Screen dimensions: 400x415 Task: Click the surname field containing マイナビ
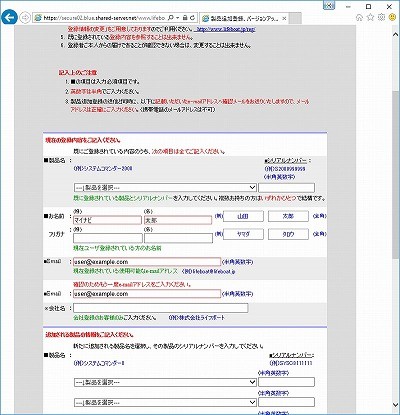coord(107,220)
